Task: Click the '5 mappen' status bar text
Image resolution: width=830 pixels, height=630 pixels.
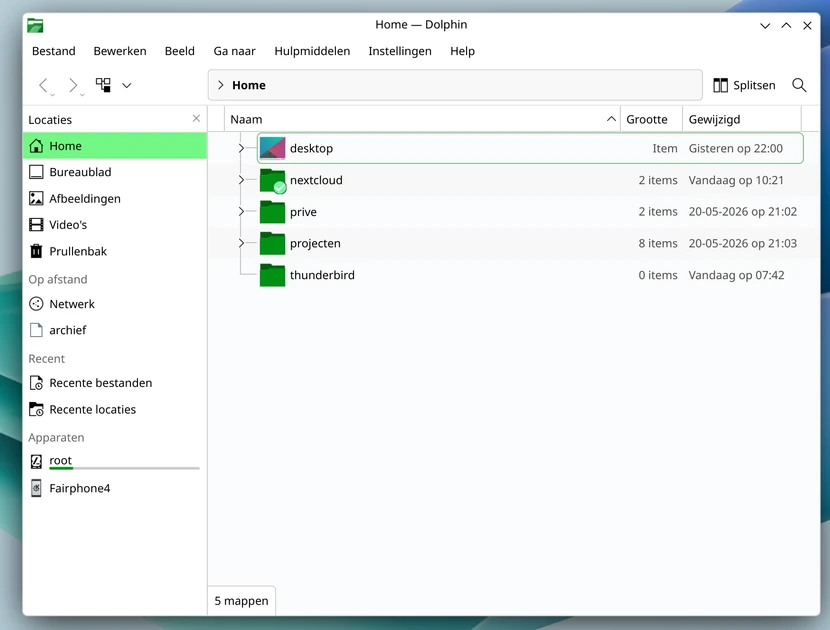Action: click(241, 601)
